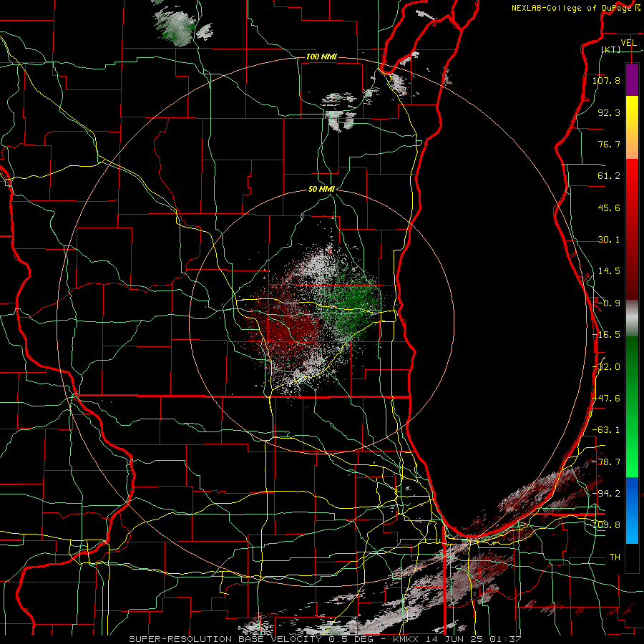Click the VEL legend title
Viewport: 644px width, 644px height.
[628, 43]
